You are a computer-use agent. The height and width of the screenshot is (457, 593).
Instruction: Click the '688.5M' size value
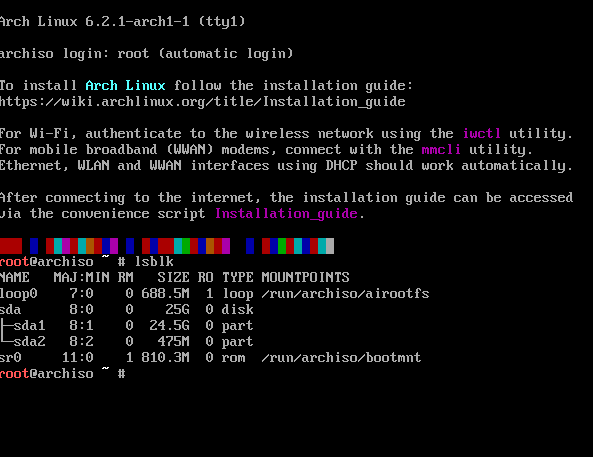point(165,293)
